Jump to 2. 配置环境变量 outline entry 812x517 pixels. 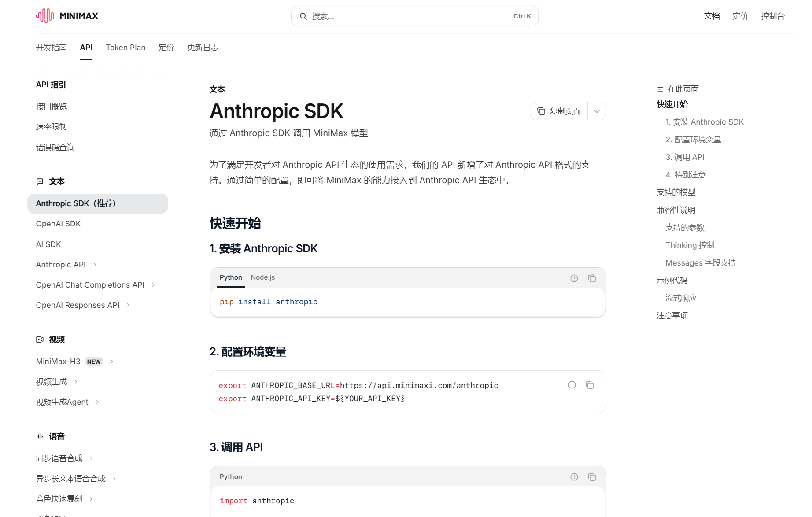coord(694,140)
